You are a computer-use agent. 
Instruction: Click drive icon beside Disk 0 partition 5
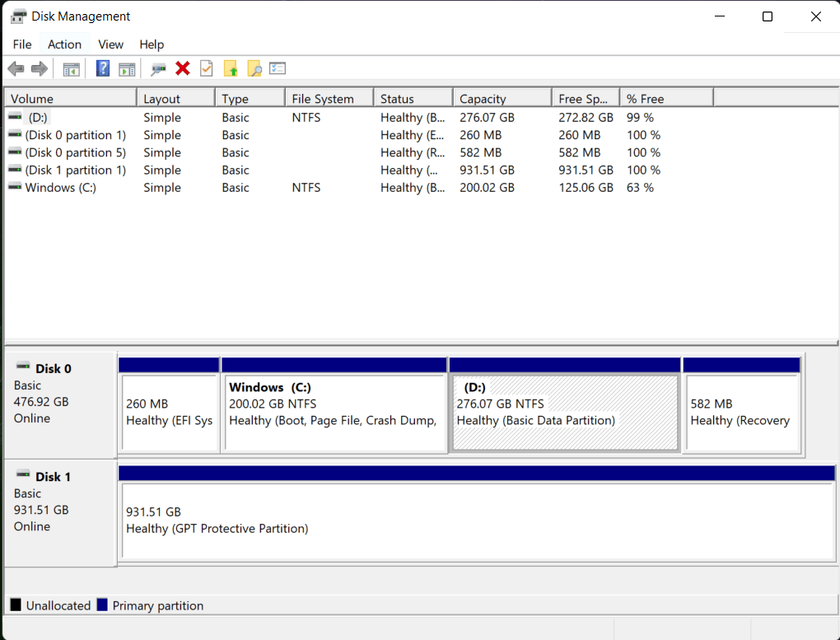point(15,152)
